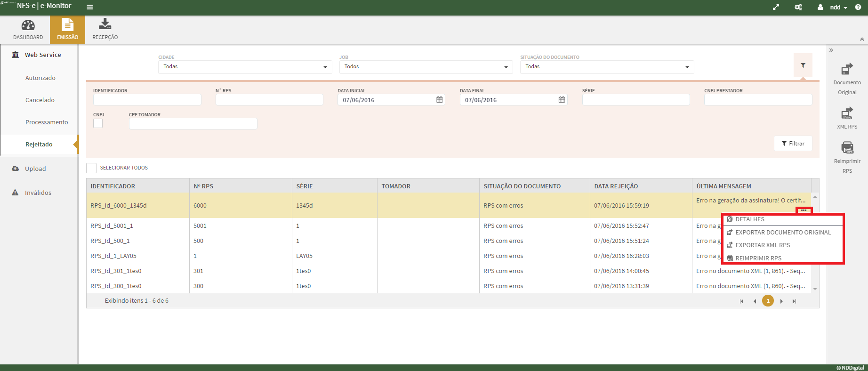Image resolution: width=868 pixels, height=371 pixels.
Task: Click the Identificador input field
Action: tap(147, 100)
